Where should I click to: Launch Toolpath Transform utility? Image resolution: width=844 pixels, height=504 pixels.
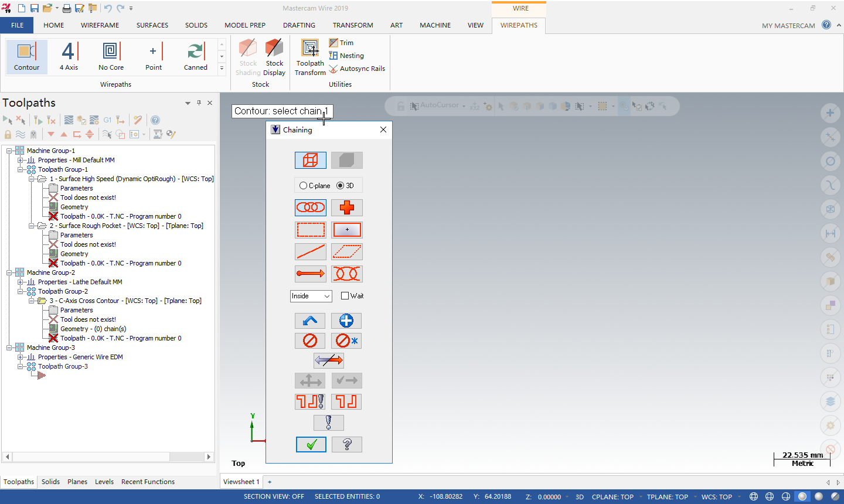(310, 57)
